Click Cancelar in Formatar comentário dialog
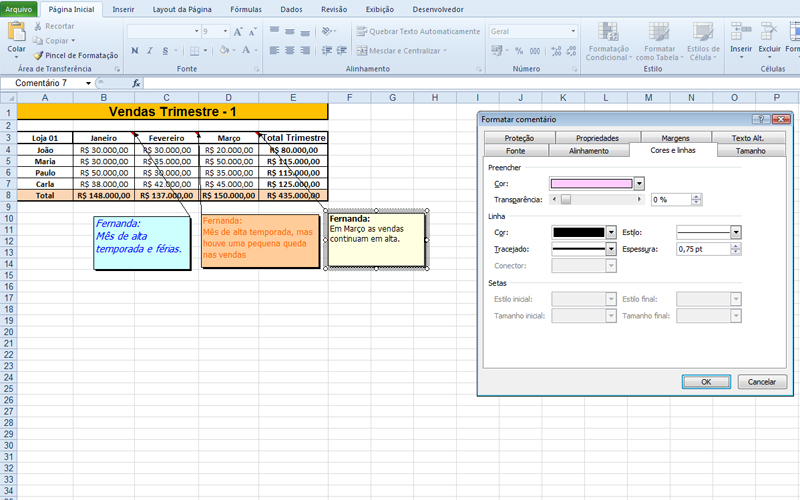Image resolution: width=800 pixels, height=500 pixels. 762,382
